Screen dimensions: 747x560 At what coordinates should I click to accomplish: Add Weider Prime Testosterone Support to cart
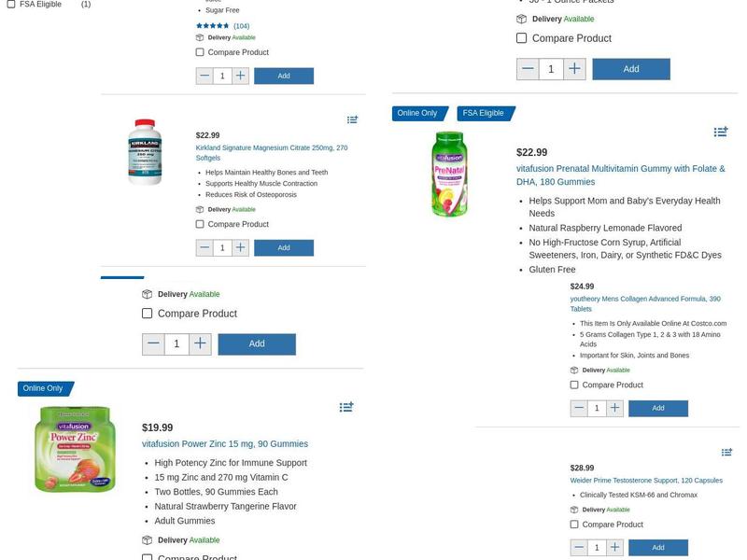[x=658, y=548]
